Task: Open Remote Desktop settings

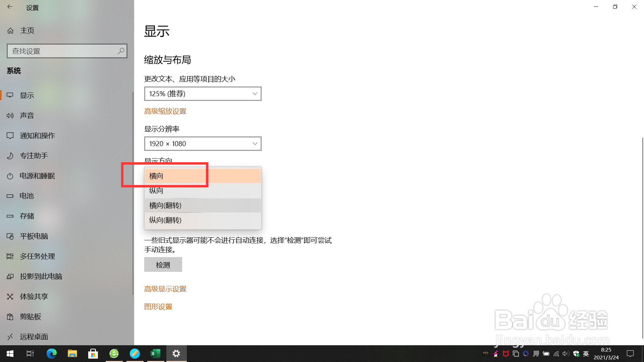Action: (34, 337)
